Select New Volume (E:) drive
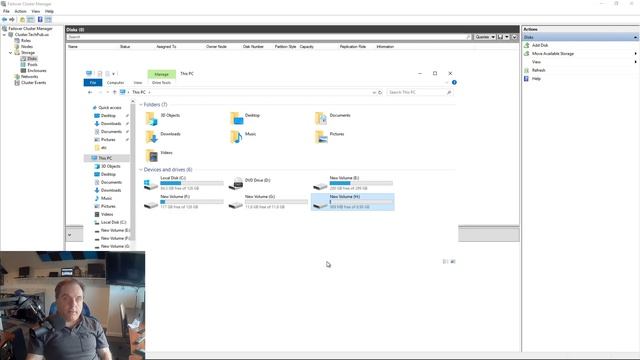 [353, 183]
